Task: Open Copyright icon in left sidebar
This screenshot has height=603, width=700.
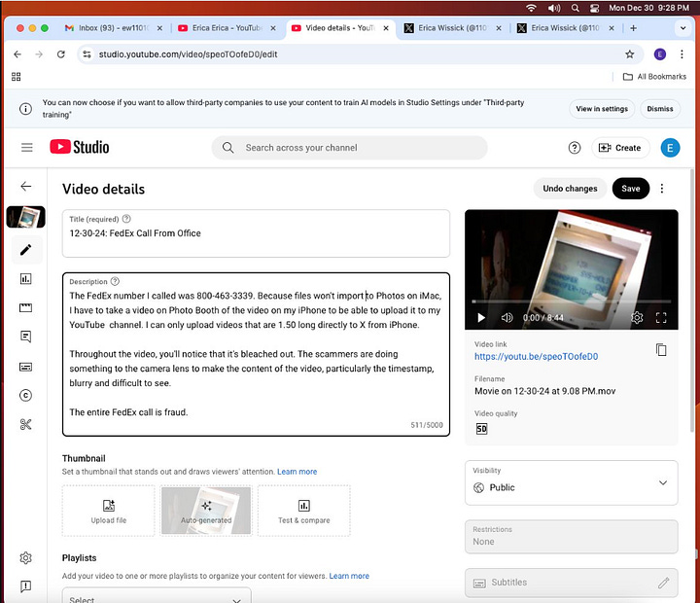Action: coord(26,395)
